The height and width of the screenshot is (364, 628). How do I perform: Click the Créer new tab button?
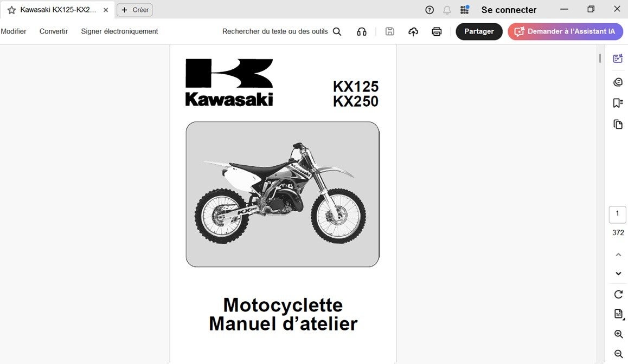pos(134,10)
